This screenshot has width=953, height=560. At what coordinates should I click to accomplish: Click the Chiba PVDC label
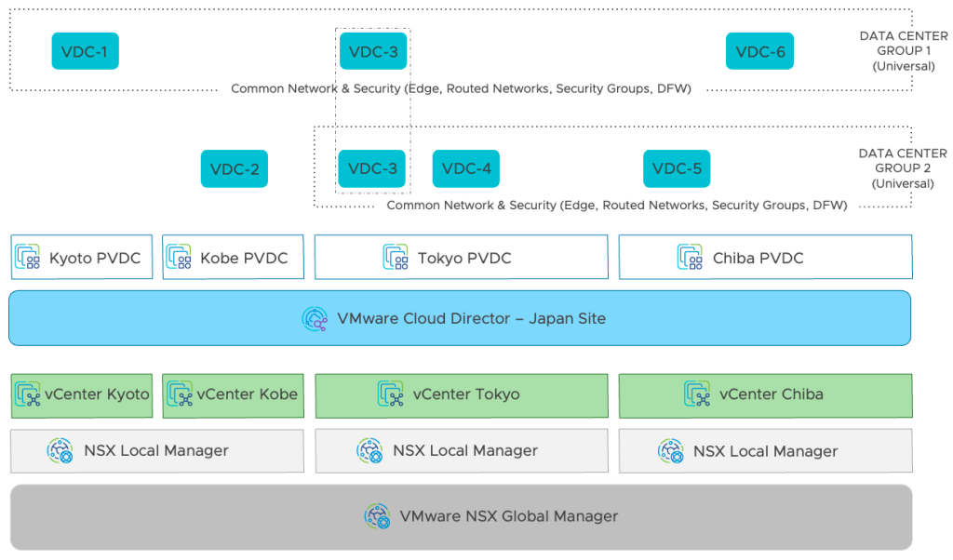pos(758,258)
